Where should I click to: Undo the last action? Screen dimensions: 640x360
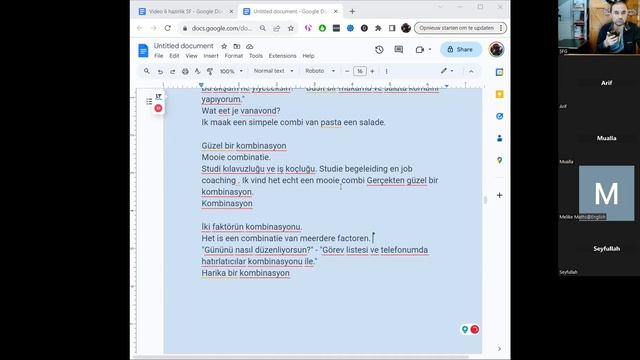tap(160, 71)
